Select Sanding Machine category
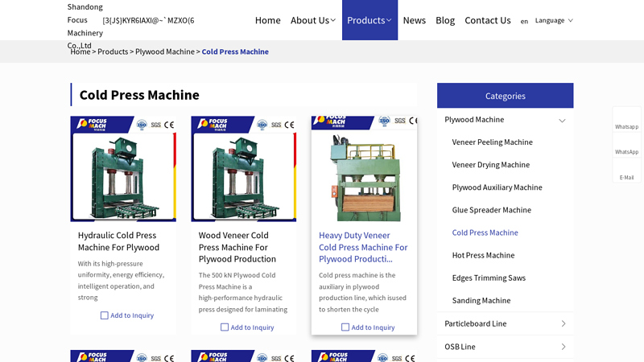The image size is (644, 362). pos(481,300)
